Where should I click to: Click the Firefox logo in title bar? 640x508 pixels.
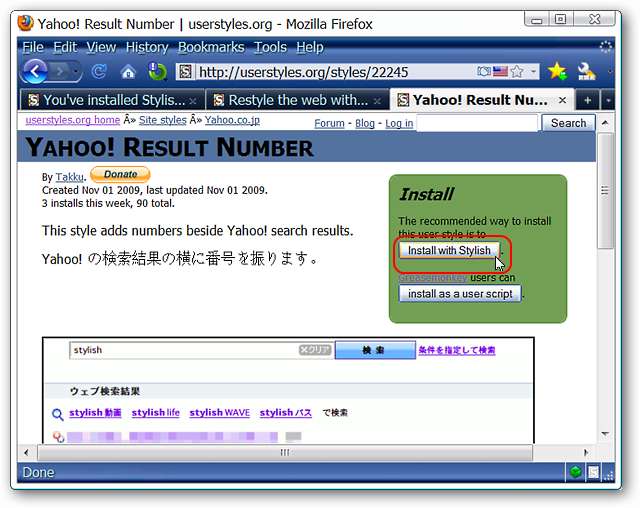click(x=25, y=24)
